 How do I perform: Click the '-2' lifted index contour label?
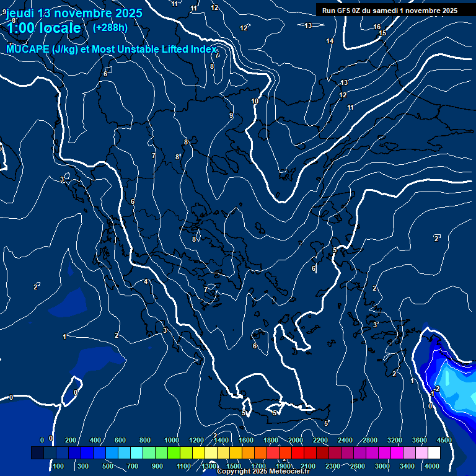[x=437, y=389]
